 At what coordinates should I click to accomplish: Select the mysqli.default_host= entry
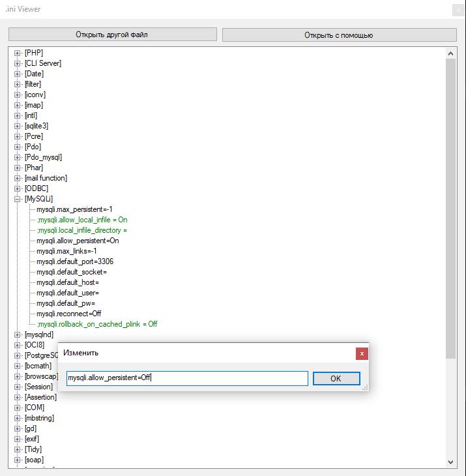click(68, 282)
